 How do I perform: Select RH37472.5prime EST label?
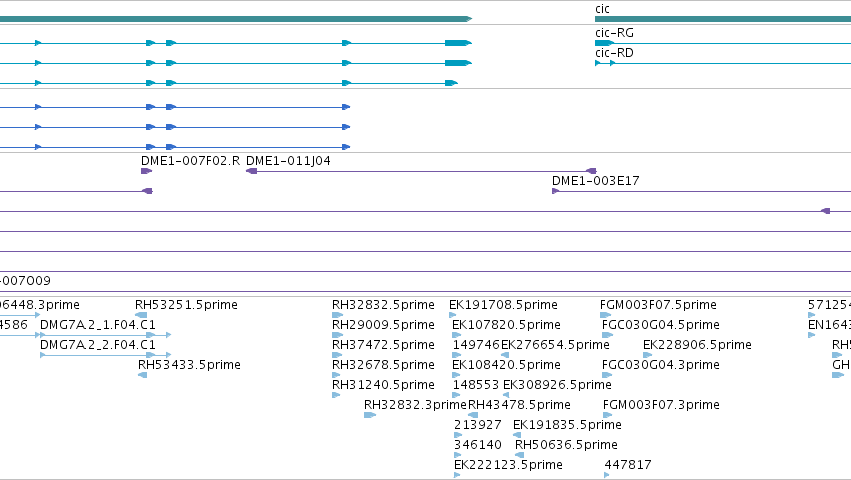click(383, 345)
